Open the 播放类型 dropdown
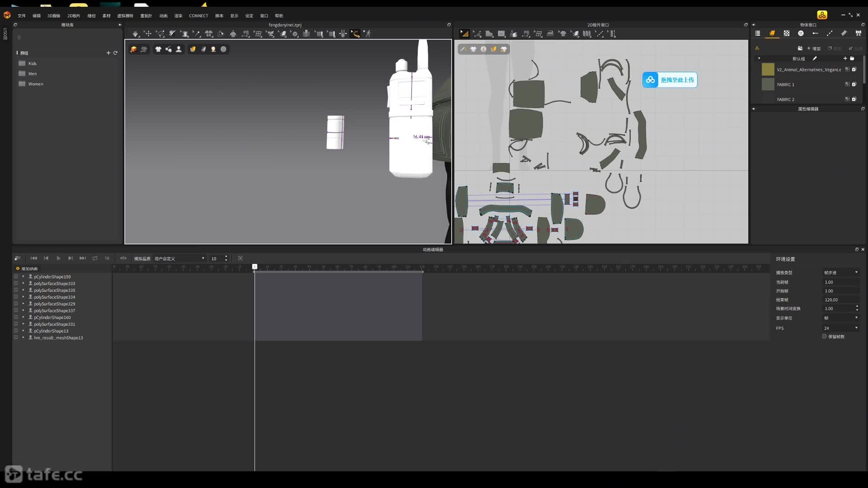 841,272
